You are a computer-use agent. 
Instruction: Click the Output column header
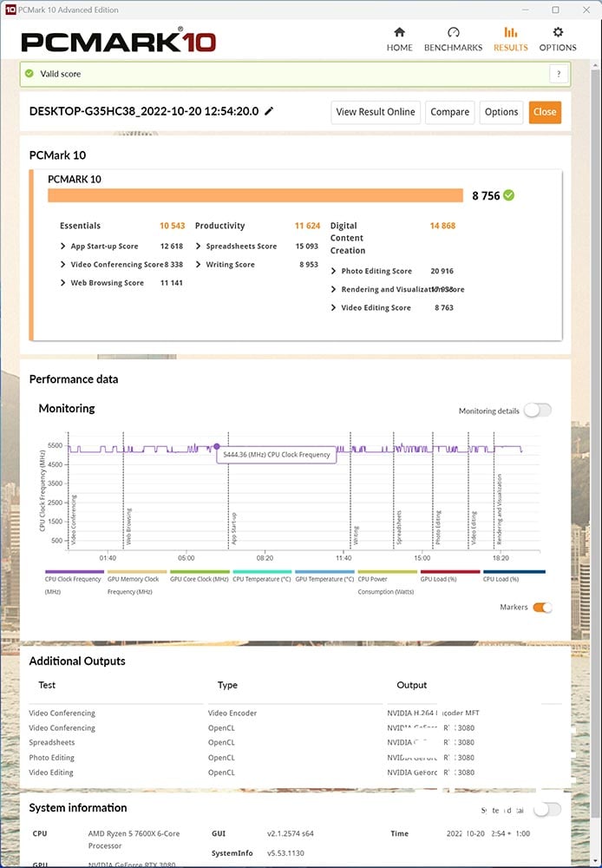coord(412,685)
